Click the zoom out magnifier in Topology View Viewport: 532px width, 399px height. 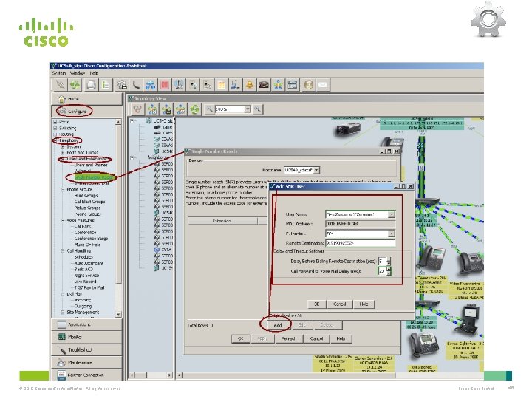[210, 109]
